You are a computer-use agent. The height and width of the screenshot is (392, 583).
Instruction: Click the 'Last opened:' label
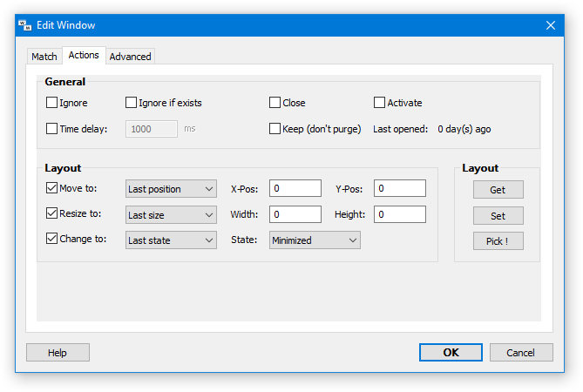click(x=401, y=129)
